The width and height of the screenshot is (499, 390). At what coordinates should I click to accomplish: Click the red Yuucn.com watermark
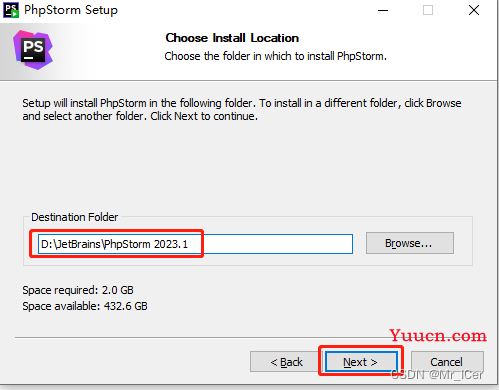click(x=438, y=335)
